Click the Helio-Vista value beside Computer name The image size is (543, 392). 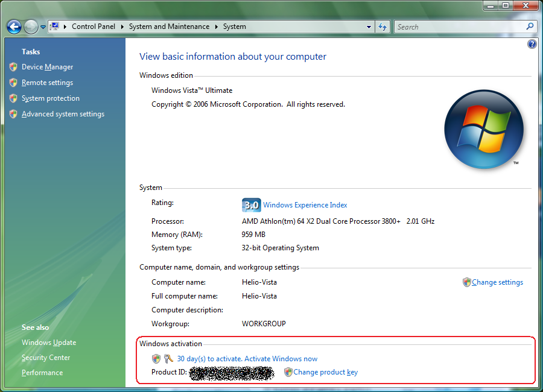(259, 282)
